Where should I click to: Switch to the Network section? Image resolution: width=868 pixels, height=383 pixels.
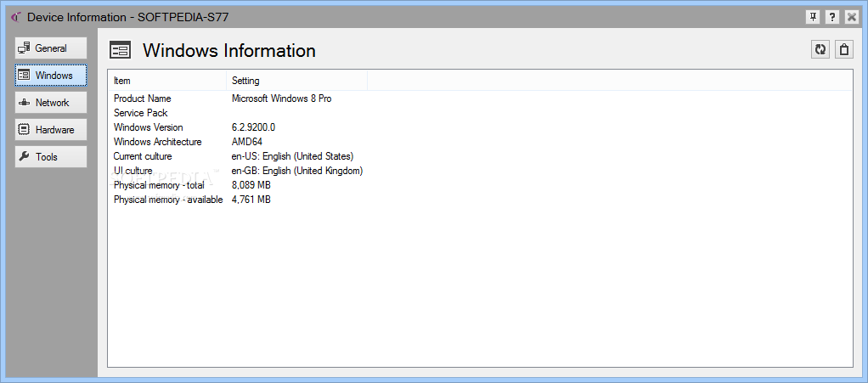(x=51, y=103)
